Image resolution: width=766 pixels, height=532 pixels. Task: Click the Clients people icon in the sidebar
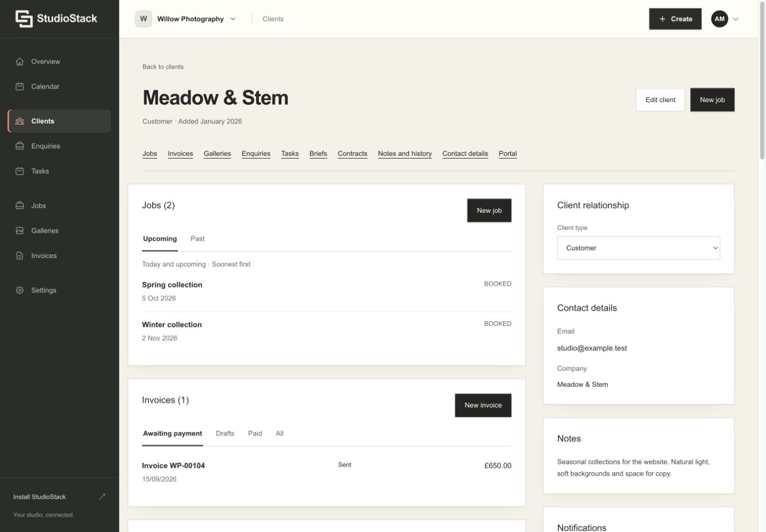pyautogui.click(x=20, y=121)
